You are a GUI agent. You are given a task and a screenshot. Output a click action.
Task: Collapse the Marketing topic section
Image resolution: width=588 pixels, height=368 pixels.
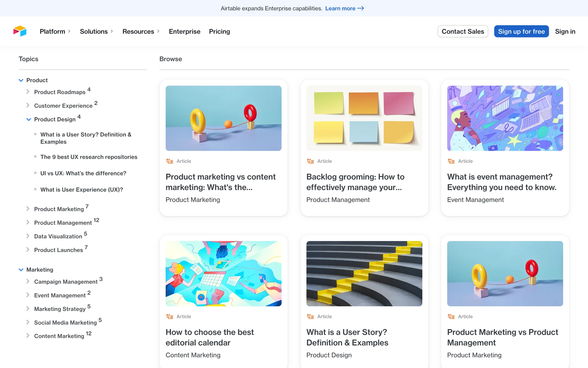coord(21,270)
